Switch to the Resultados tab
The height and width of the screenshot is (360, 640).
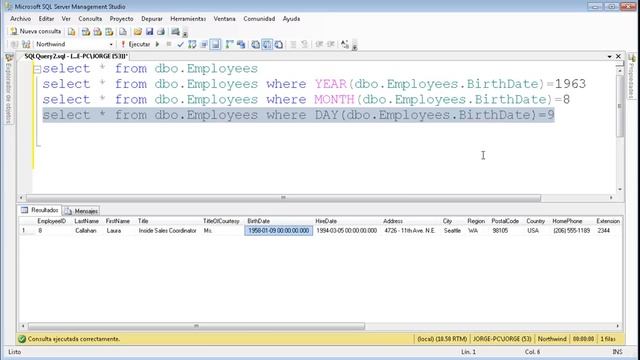click(40, 210)
